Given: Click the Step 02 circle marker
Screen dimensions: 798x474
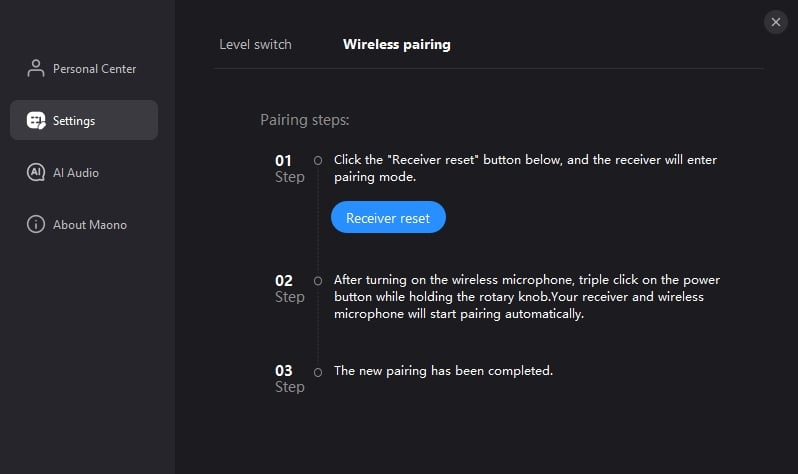Looking at the screenshot, I should pyautogui.click(x=318, y=281).
